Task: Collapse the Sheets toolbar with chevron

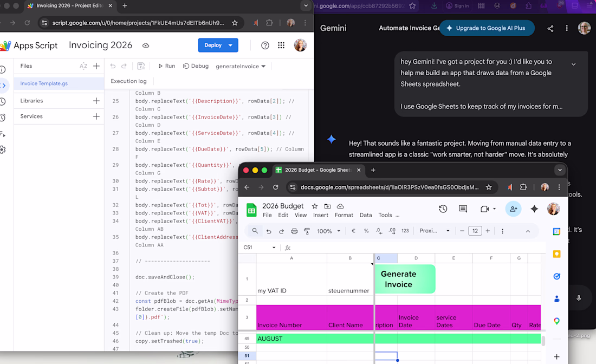Action: [528, 231]
